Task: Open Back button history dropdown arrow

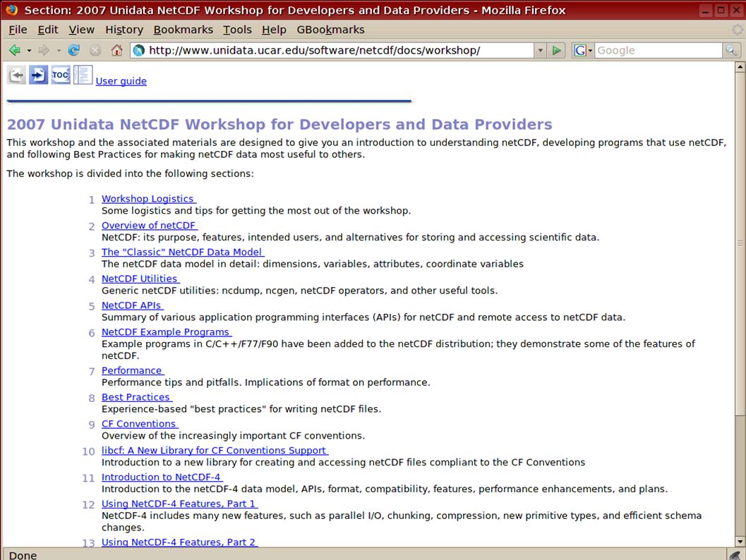Action: point(29,50)
